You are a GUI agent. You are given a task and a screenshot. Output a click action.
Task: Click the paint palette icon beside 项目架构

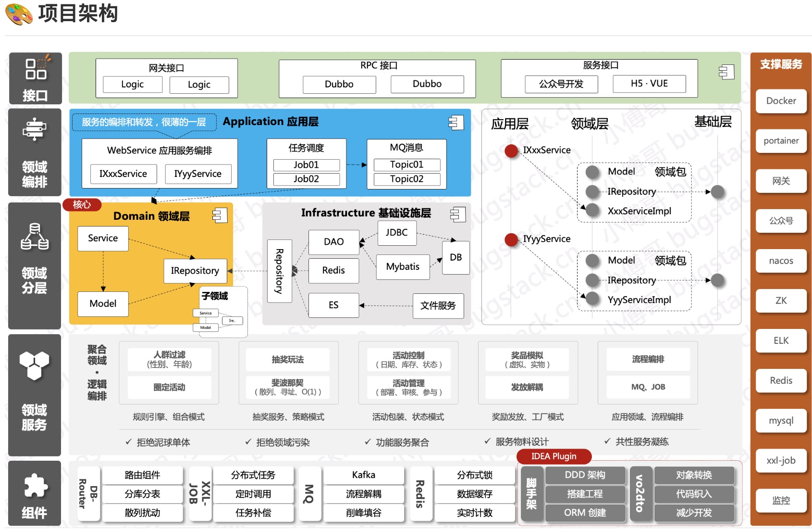[x=19, y=14]
